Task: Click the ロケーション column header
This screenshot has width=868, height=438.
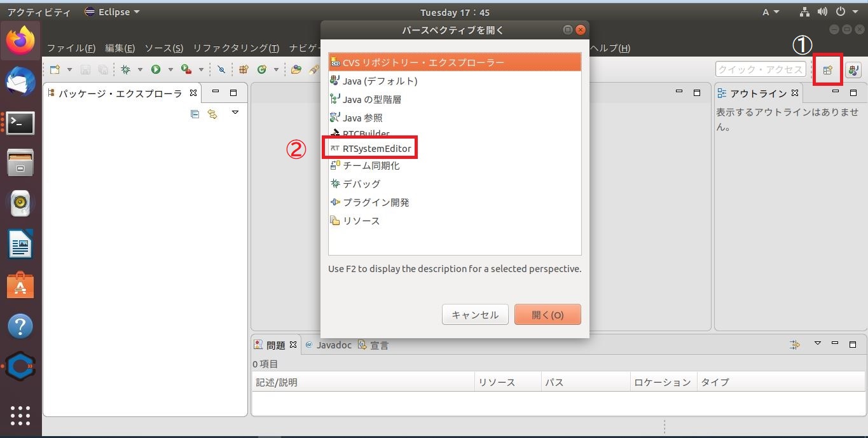Action: click(x=663, y=382)
